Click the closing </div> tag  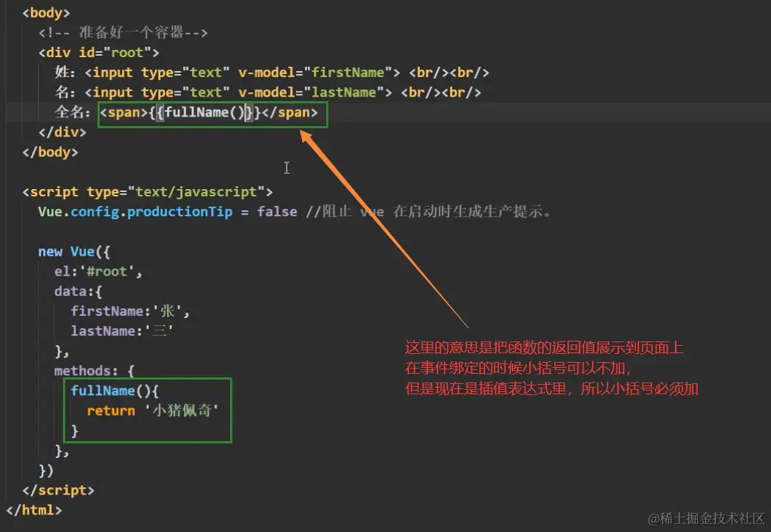pos(62,132)
